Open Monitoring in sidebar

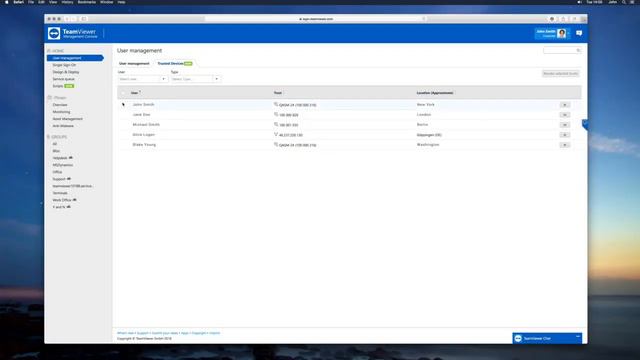coord(61,112)
